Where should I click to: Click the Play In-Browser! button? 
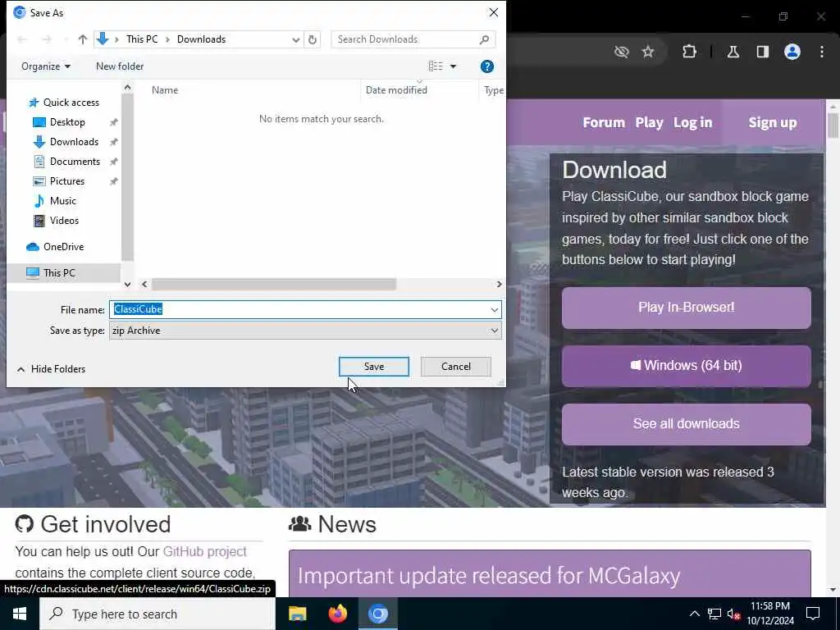(x=687, y=308)
